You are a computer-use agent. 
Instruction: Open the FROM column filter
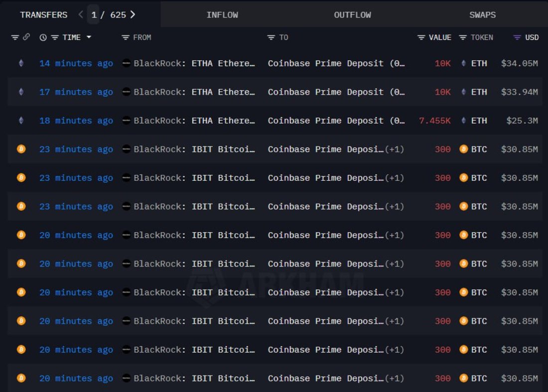click(125, 37)
